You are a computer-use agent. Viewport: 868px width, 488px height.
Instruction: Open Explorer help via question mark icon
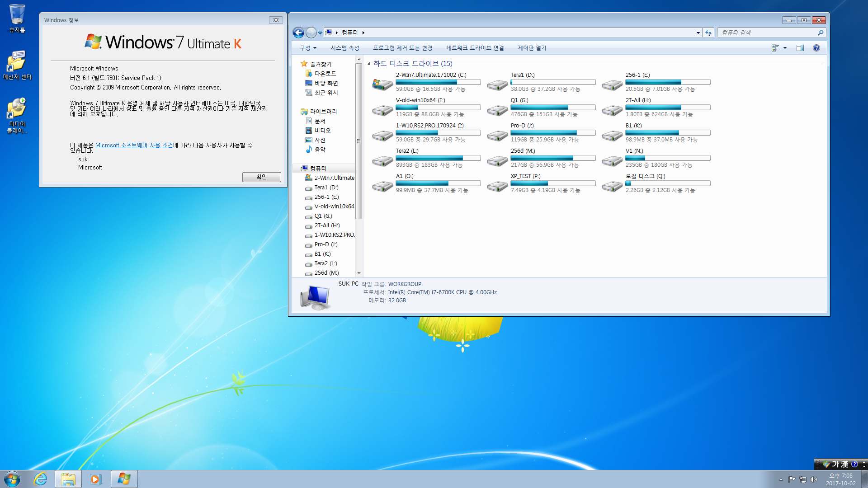(x=816, y=48)
